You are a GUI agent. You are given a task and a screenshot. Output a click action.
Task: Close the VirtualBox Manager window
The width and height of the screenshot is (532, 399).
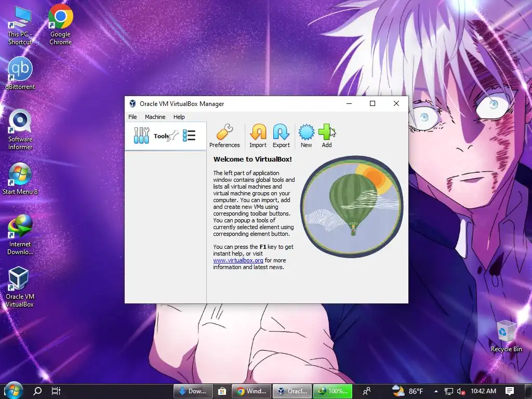point(396,103)
